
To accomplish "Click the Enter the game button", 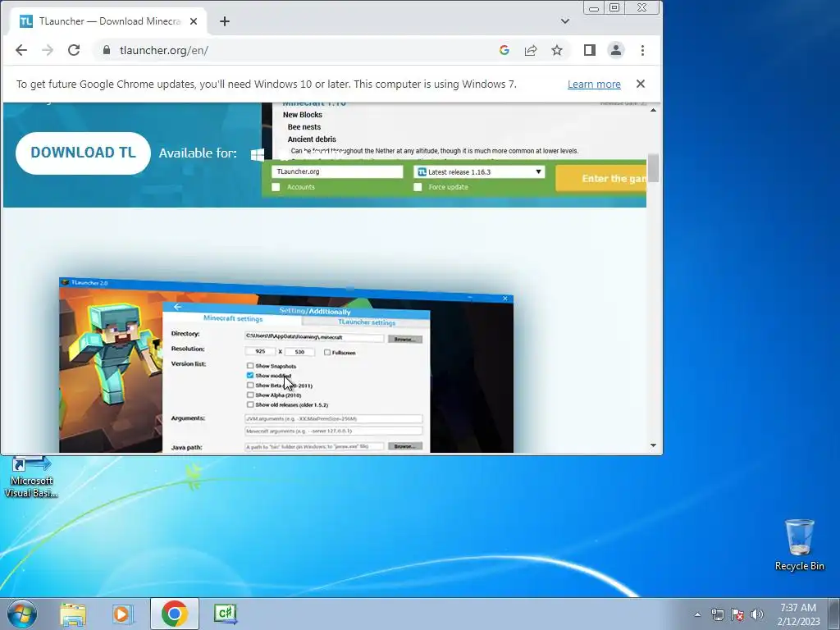I will [x=601, y=178].
